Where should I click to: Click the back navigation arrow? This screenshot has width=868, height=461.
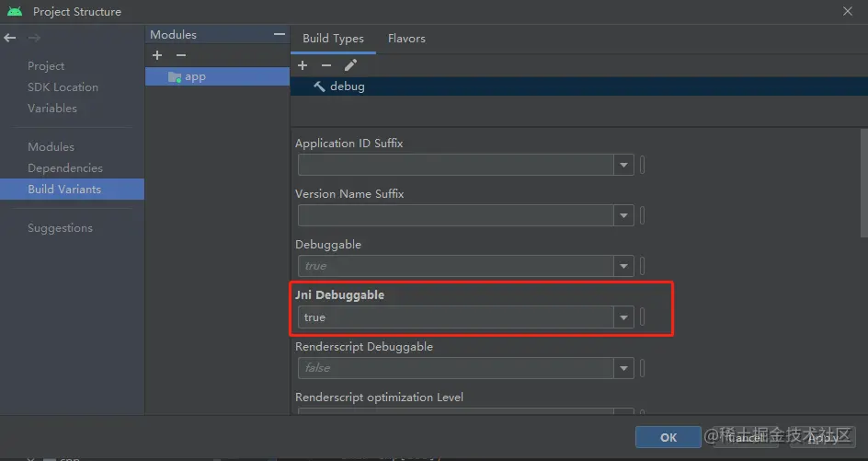coord(10,38)
